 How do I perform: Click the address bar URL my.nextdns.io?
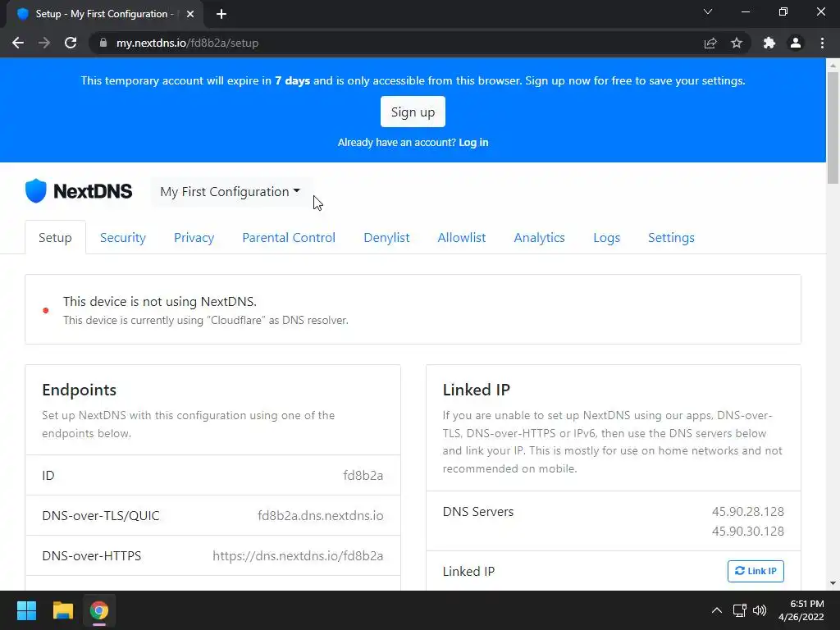coord(187,43)
